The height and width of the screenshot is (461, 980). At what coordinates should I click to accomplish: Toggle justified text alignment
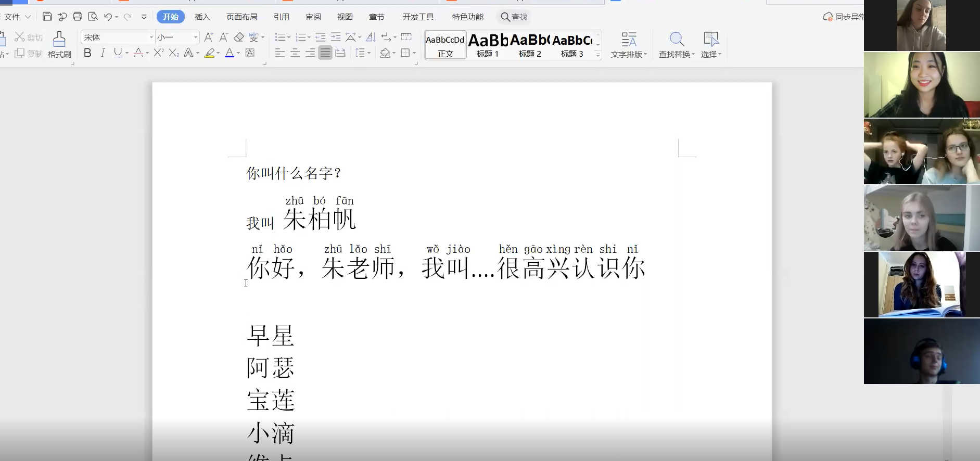point(325,53)
